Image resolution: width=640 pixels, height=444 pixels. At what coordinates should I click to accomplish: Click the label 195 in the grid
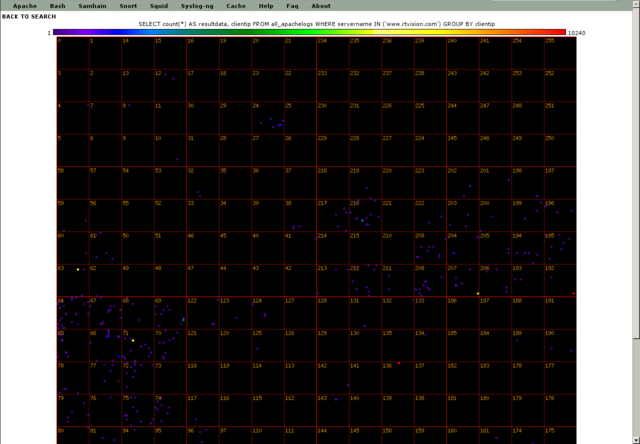coord(550,236)
